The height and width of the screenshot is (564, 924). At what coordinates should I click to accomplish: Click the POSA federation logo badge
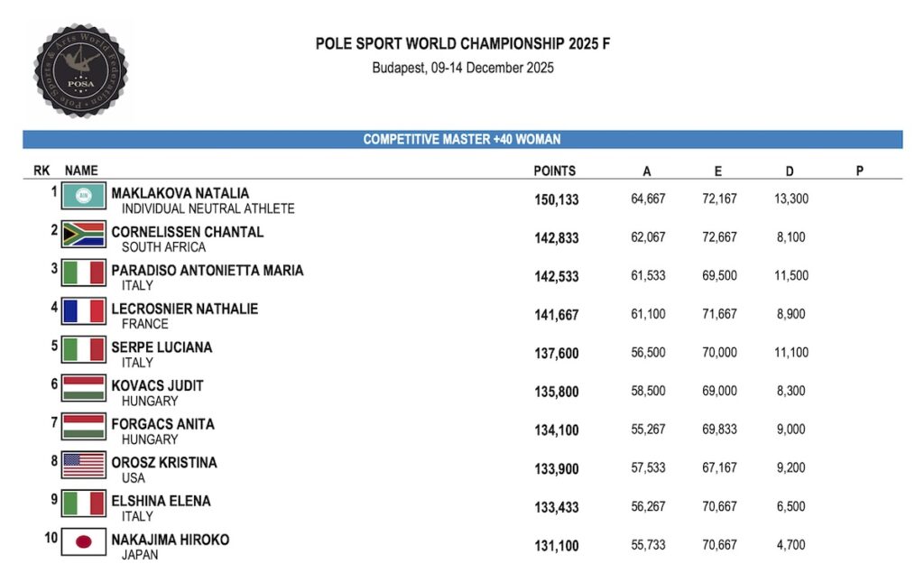pyautogui.click(x=80, y=70)
